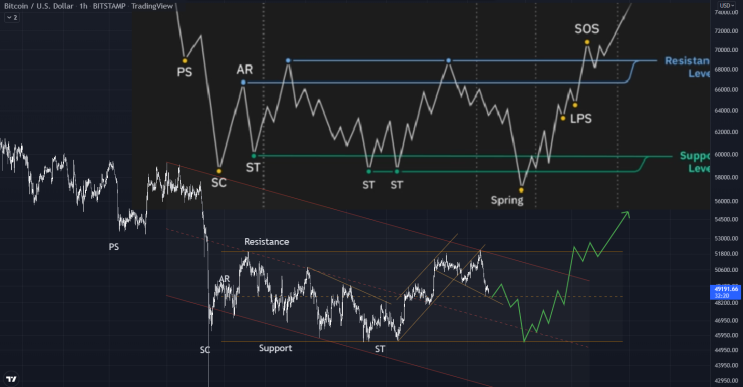Click the Support Level label in schematic
Viewport: 743px width, 387px height.
click(695, 162)
